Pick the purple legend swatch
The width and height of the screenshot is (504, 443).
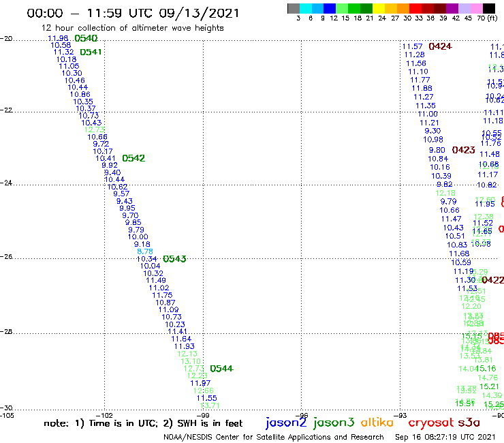(x=452, y=8)
